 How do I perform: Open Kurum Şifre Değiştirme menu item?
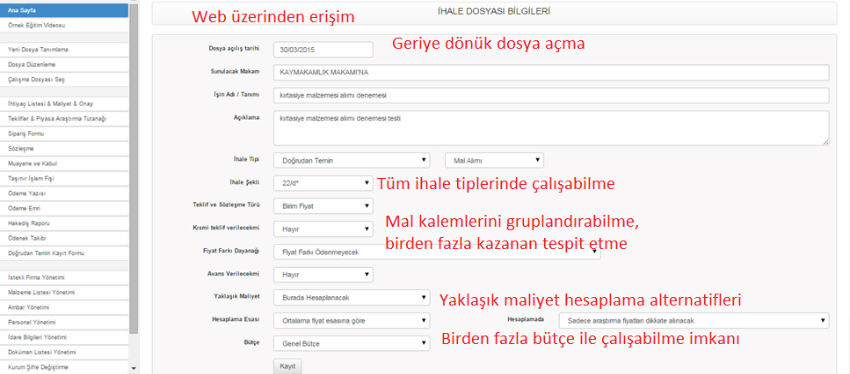(64, 367)
